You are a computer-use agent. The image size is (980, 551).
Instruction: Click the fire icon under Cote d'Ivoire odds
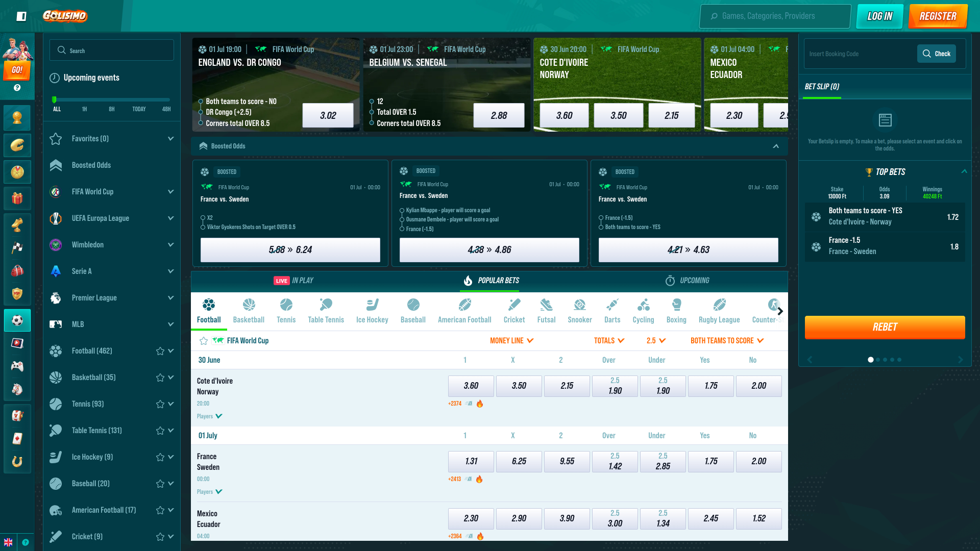480,404
